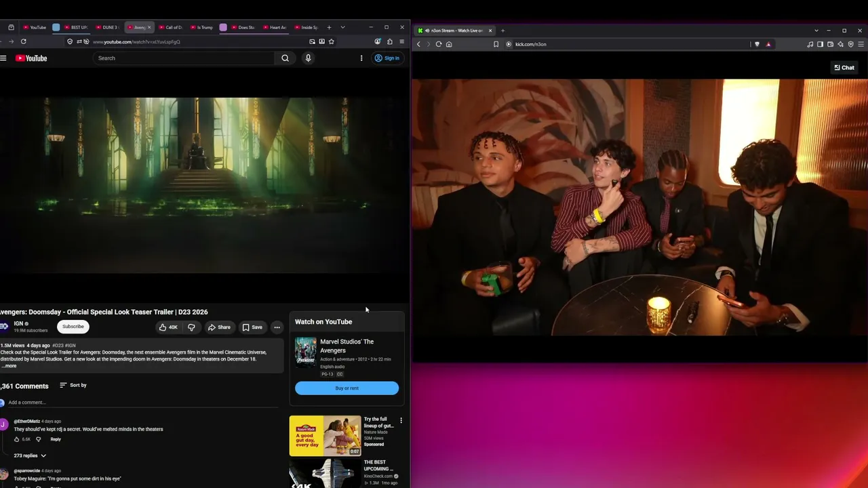Open Firefox View icon in left tab bar
This screenshot has width=868, height=488.
(x=11, y=27)
